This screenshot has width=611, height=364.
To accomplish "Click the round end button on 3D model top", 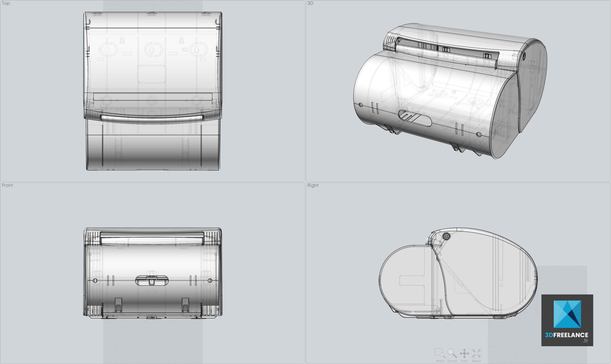I will [x=524, y=56].
